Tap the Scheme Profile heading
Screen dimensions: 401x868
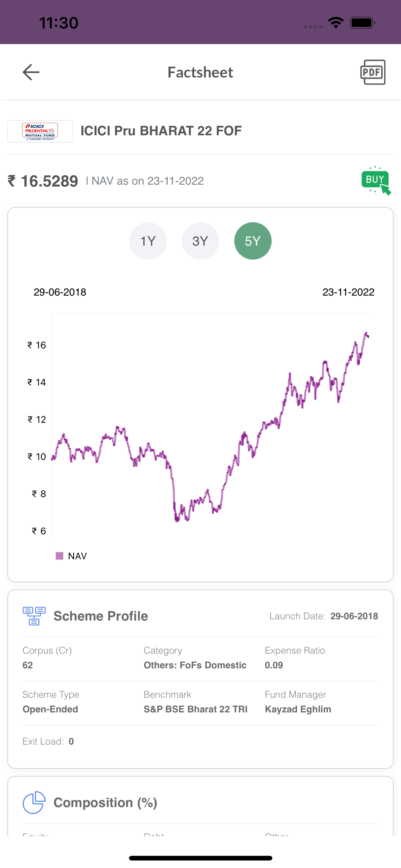click(x=101, y=616)
